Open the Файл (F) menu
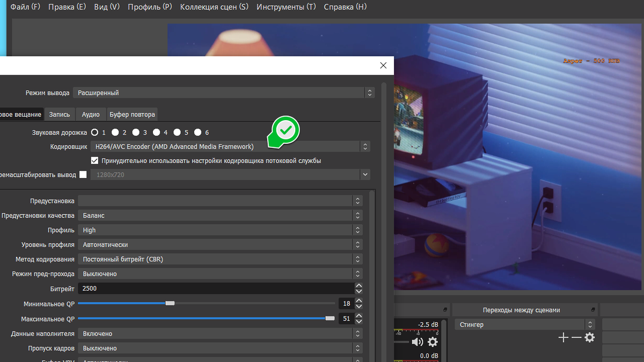 25,7
